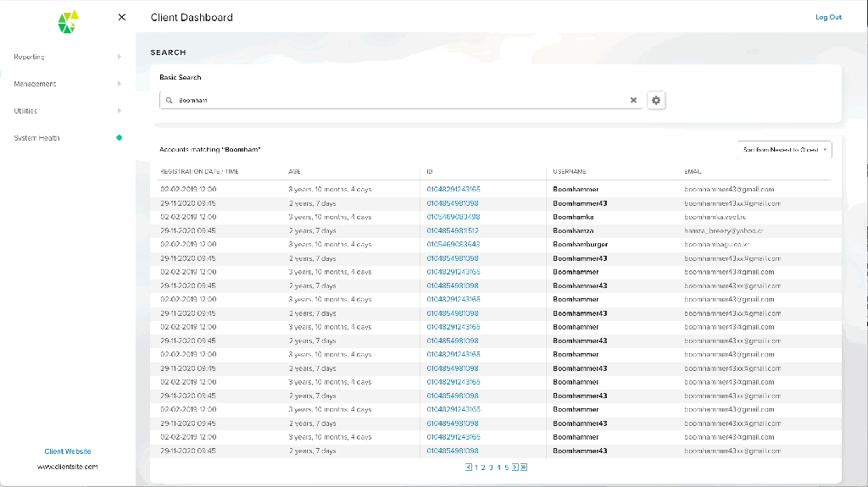This screenshot has height=487, width=868.
Task: Expand the Reporting menu
Action: 119,57
